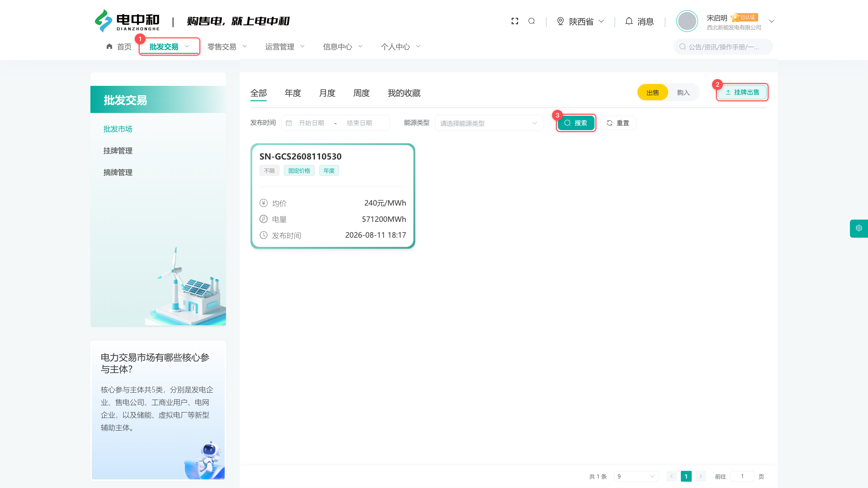The height and width of the screenshot is (488, 868).
Task: Click the 结束日期 date field
Action: click(359, 123)
